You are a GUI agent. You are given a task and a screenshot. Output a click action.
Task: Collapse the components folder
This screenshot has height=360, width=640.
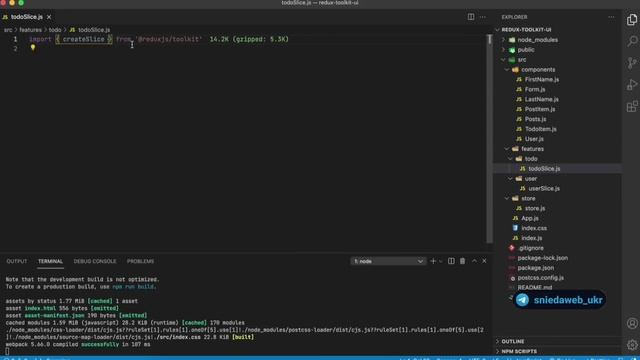[558, 70]
